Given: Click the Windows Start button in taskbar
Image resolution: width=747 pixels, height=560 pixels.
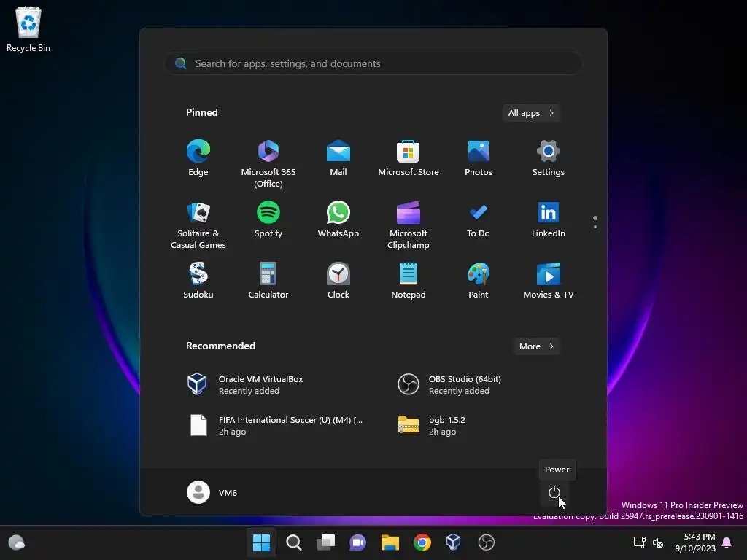Looking at the screenshot, I should (x=261, y=542).
